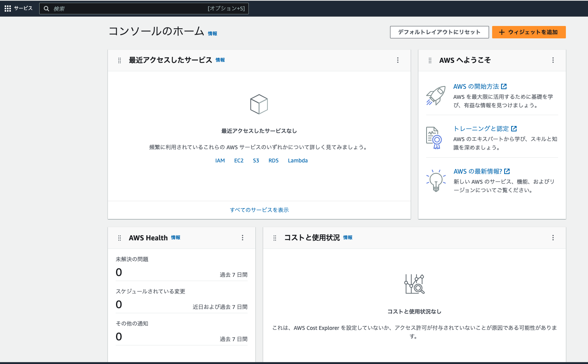This screenshot has width=588, height=364.
Task: Click すべてのサービスを表示 link
Action: tap(259, 210)
